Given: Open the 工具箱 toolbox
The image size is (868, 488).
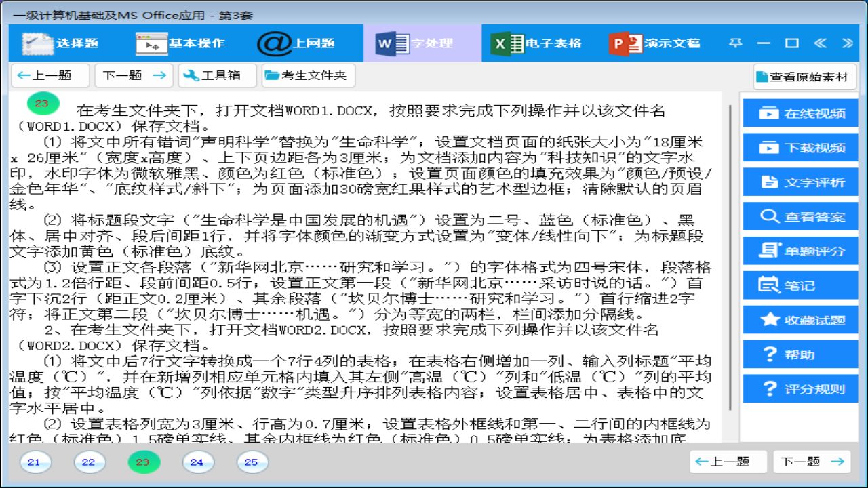Looking at the screenshot, I should (216, 75).
